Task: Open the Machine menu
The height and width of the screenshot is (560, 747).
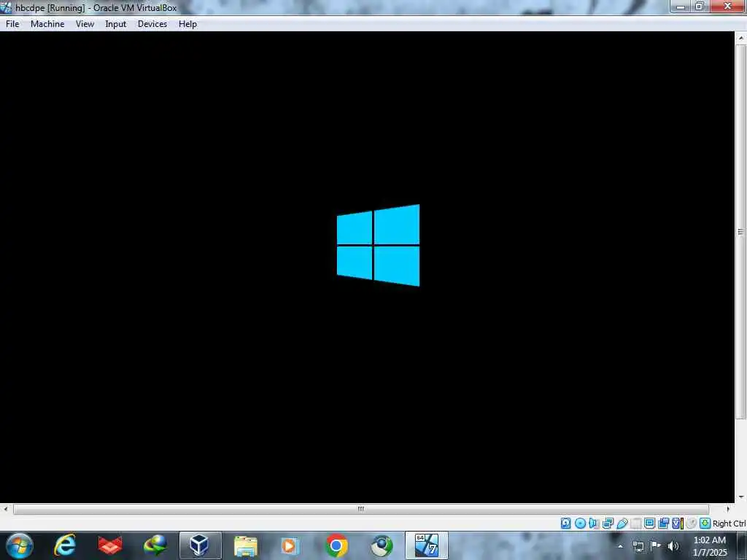Action: (47, 24)
